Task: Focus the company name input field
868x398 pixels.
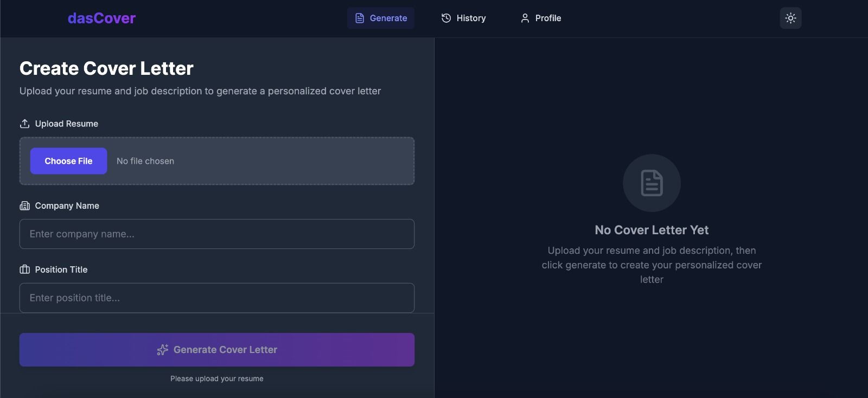Action: coord(217,234)
